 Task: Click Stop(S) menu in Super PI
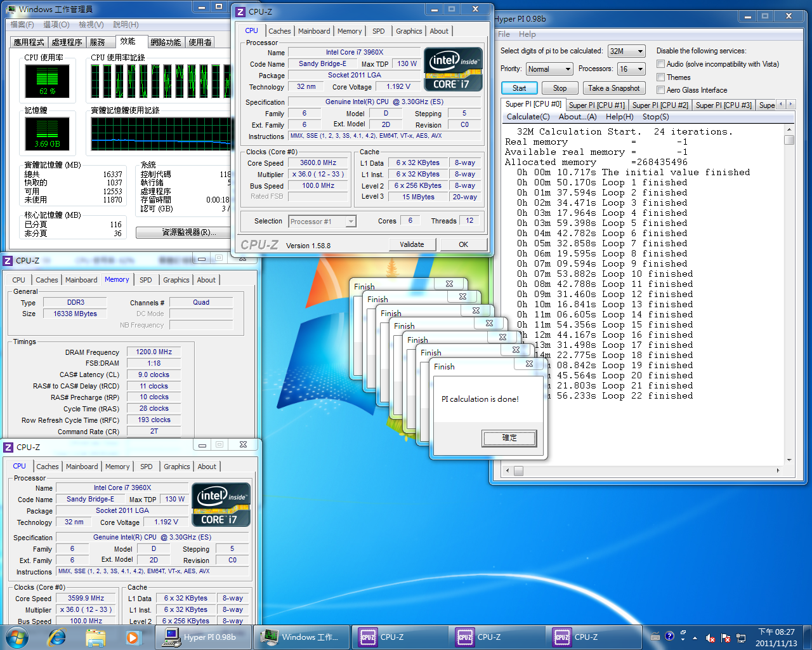655,117
